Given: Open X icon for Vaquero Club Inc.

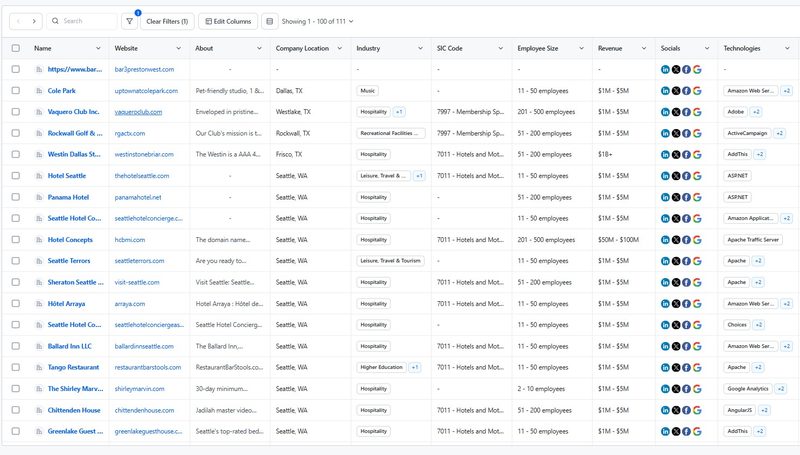Looking at the screenshot, I should point(676,112).
